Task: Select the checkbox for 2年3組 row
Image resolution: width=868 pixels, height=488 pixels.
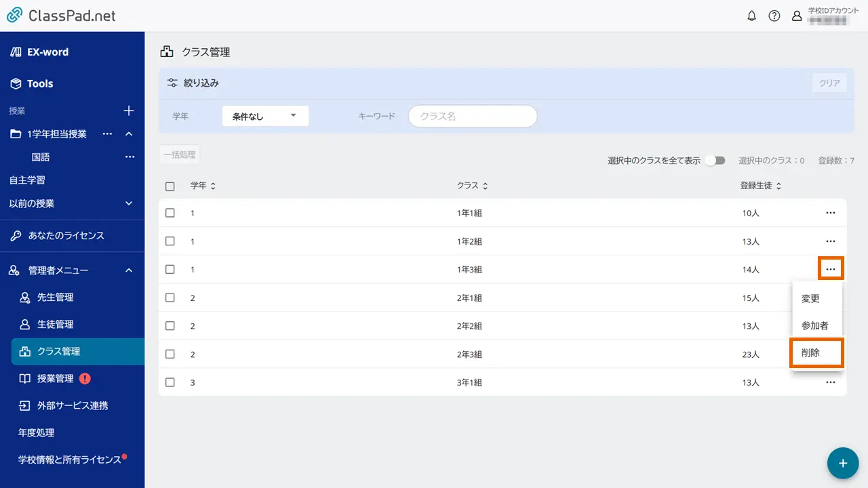Action: pos(170,354)
